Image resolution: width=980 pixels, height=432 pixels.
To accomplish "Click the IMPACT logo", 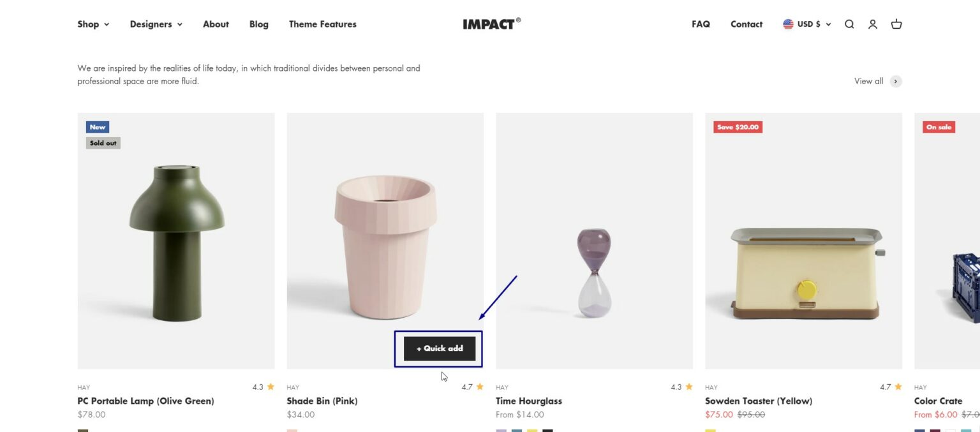I will click(x=491, y=23).
